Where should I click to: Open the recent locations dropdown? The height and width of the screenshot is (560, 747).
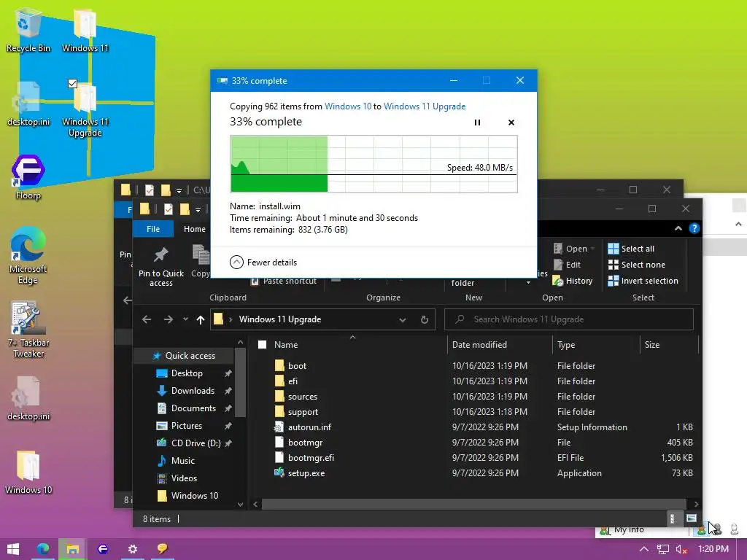pos(185,319)
